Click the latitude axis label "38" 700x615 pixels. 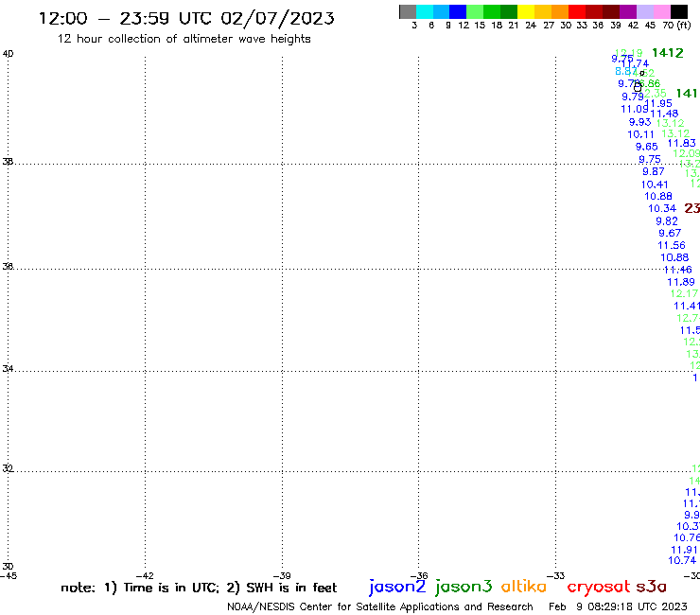8,162
